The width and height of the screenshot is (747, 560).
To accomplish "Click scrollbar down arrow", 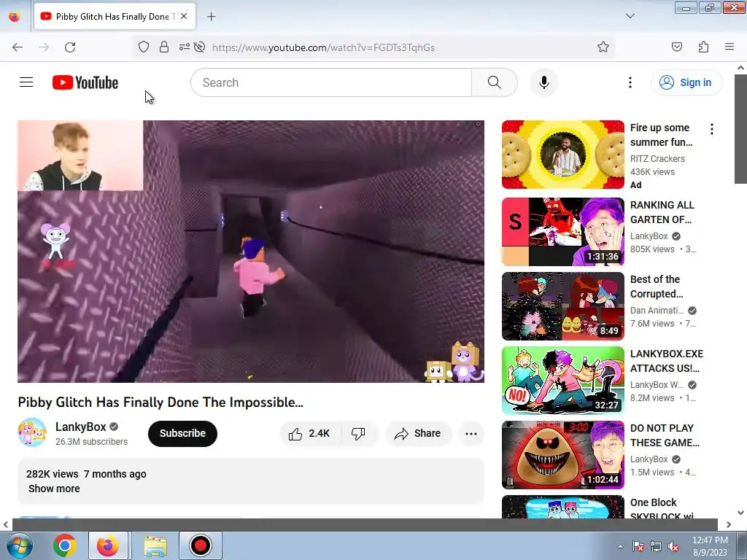I will tap(740, 513).
